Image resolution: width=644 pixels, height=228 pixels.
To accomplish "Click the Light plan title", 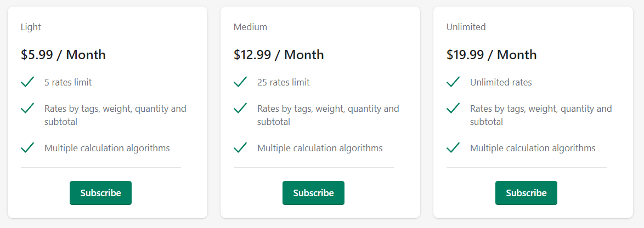I will pyautogui.click(x=31, y=27).
